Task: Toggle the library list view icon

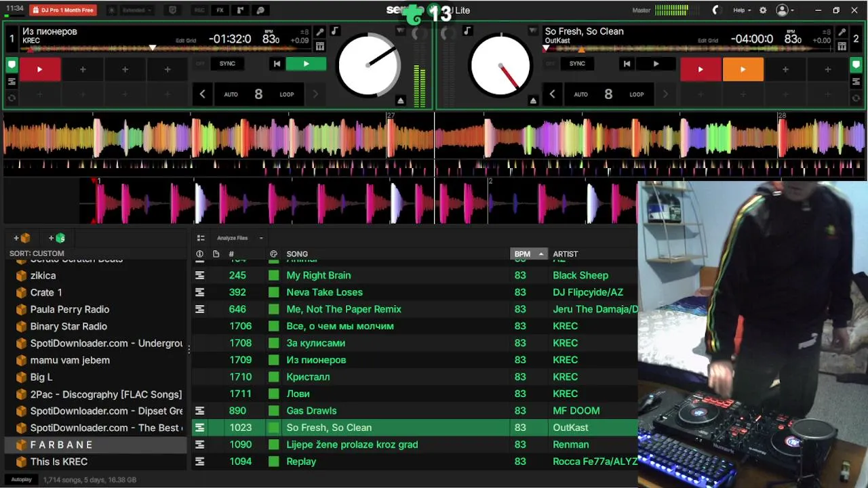Action: 201,238
